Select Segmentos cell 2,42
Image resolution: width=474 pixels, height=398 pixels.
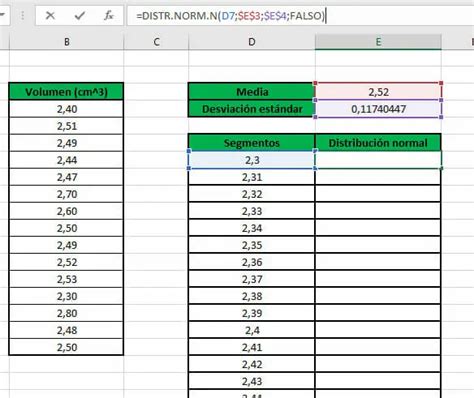pos(252,364)
